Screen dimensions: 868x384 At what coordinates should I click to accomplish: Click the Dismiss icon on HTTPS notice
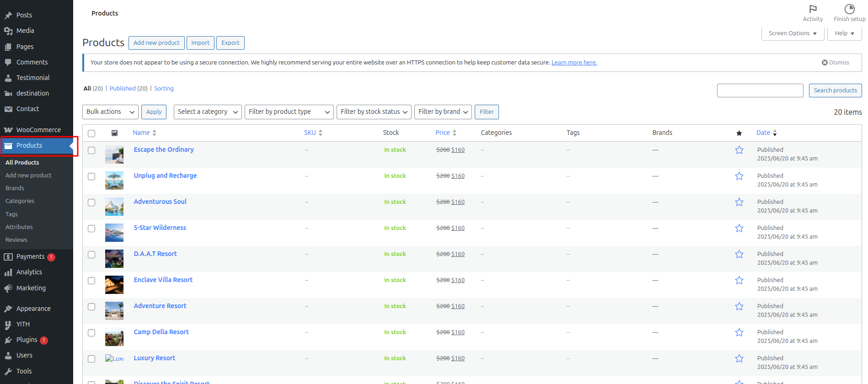[x=825, y=63]
